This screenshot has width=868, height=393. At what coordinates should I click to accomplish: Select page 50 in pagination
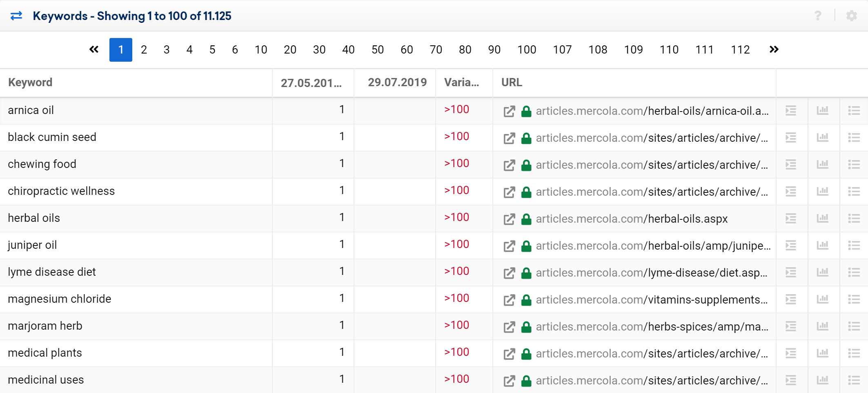(x=377, y=50)
